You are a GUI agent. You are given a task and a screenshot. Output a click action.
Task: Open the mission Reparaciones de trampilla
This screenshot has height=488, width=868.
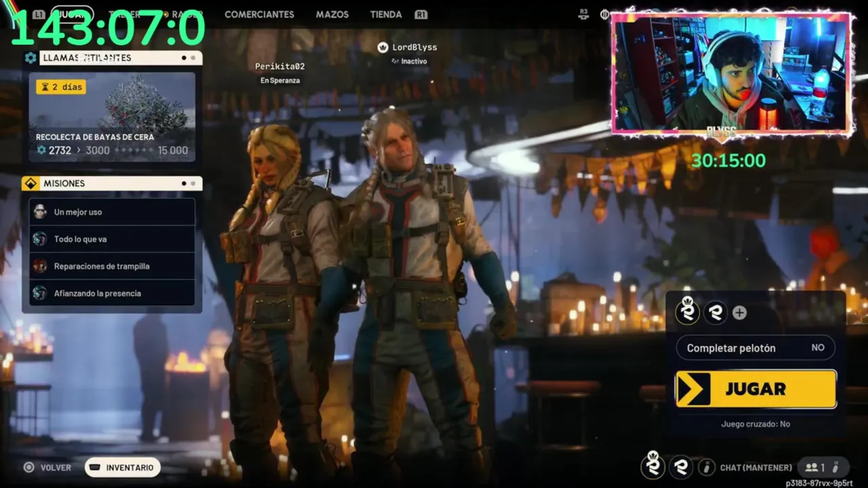(x=112, y=266)
